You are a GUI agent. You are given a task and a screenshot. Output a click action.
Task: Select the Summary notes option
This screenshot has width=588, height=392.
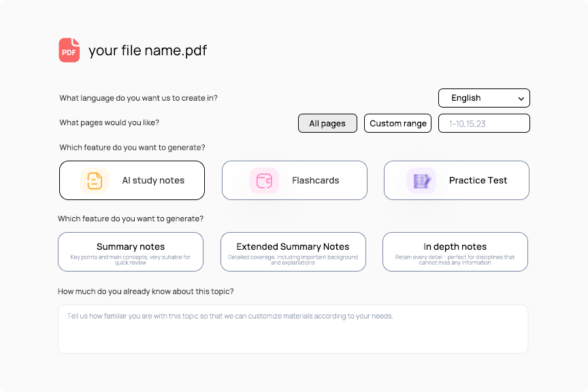click(x=131, y=252)
